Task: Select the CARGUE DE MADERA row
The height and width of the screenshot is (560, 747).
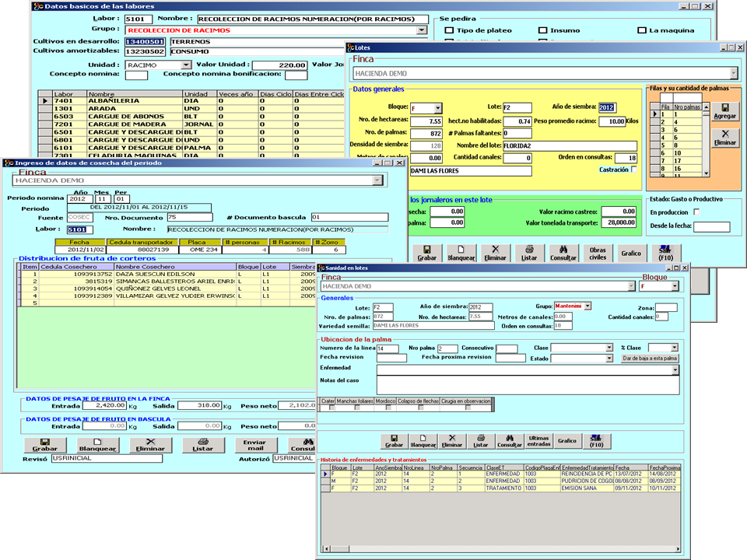Action: coord(191,124)
